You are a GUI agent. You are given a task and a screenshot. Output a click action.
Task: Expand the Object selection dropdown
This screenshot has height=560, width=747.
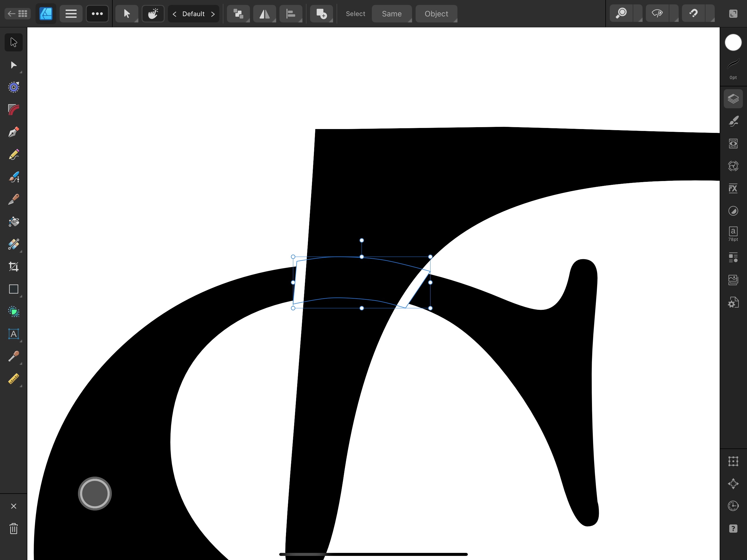436,13
